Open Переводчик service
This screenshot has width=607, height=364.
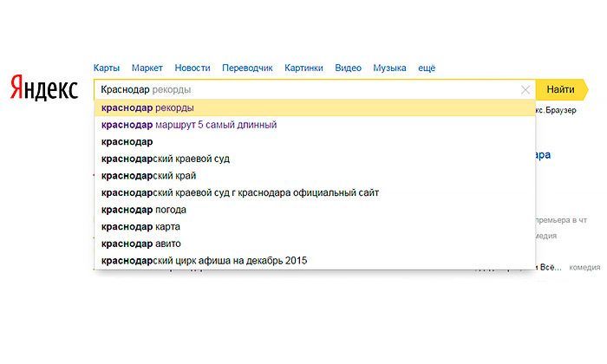tap(247, 68)
